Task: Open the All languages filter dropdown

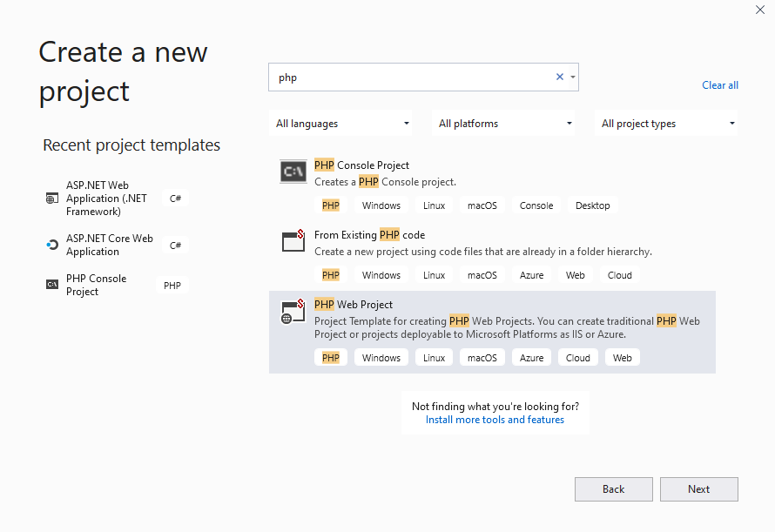Action: 340,123
